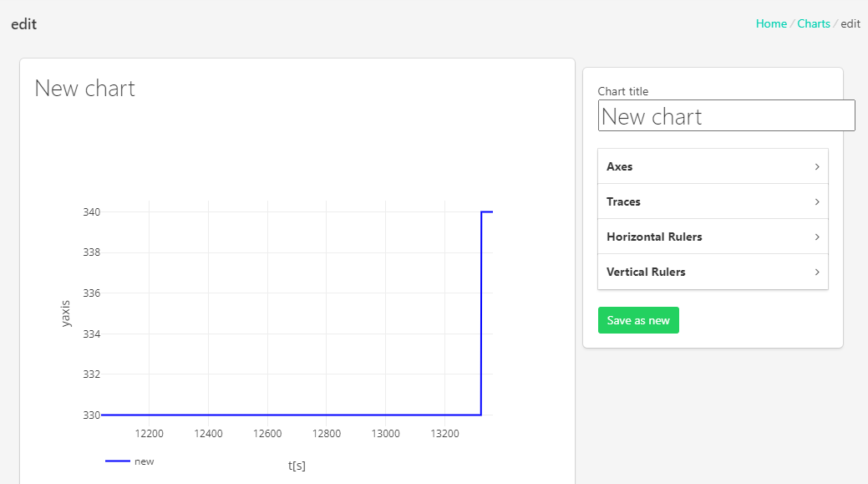Click the blue trace line on chart
The width and height of the screenshot is (868, 484).
[x=292, y=415]
